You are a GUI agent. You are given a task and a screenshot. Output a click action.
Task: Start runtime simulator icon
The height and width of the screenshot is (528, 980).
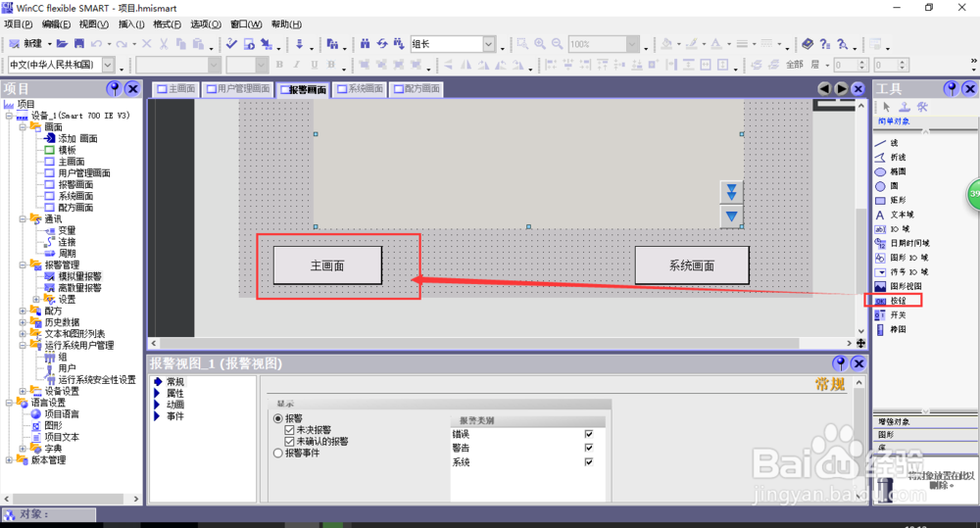(x=249, y=44)
